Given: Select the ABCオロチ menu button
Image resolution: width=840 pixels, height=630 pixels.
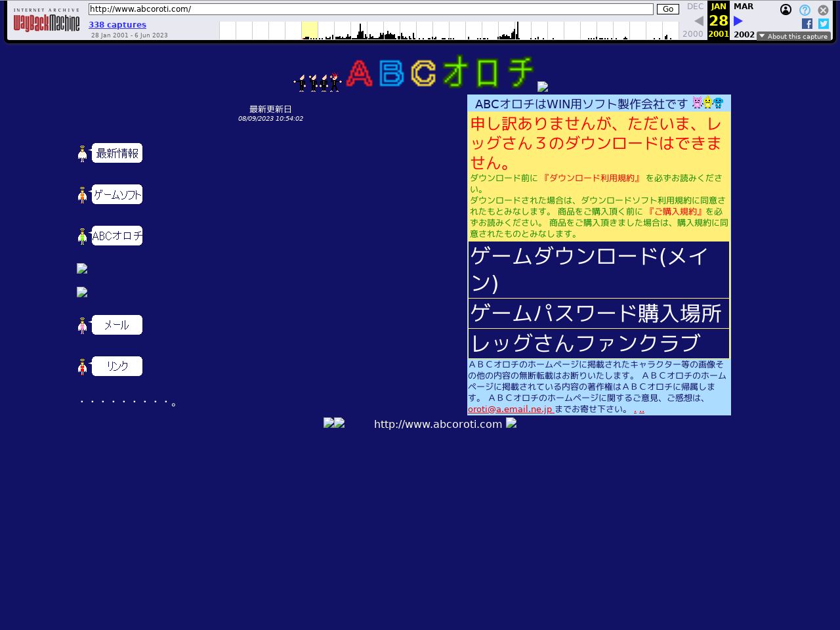Looking at the screenshot, I should (x=117, y=236).
